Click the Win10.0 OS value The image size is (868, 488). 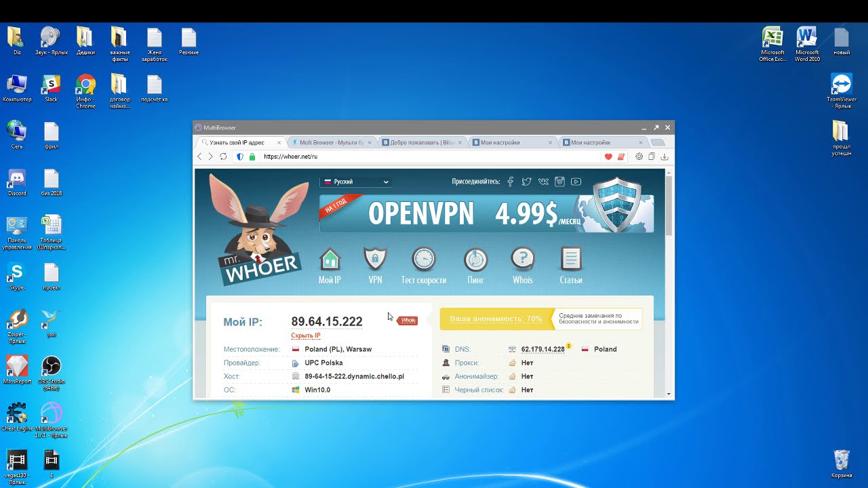tap(317, 390)
